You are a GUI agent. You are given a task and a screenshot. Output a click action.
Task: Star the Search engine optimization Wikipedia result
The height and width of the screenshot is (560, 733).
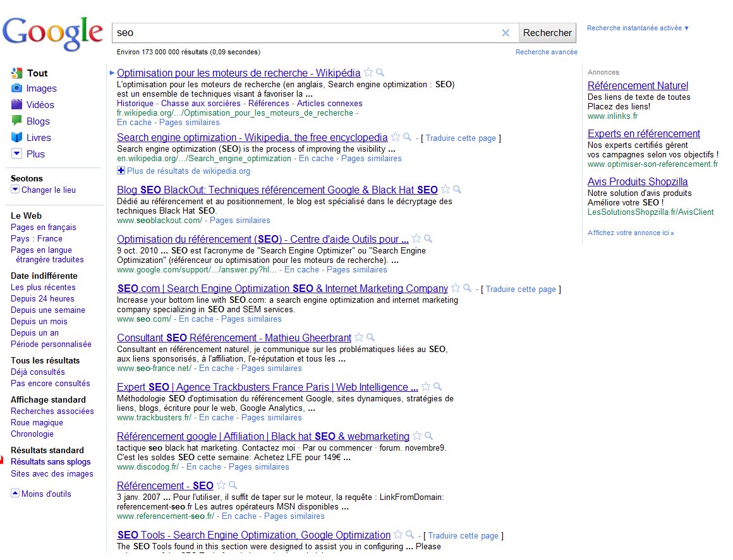click(396, 137)
